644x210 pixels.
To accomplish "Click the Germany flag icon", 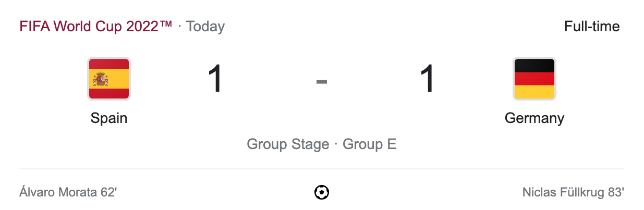I will coord(534,79).
